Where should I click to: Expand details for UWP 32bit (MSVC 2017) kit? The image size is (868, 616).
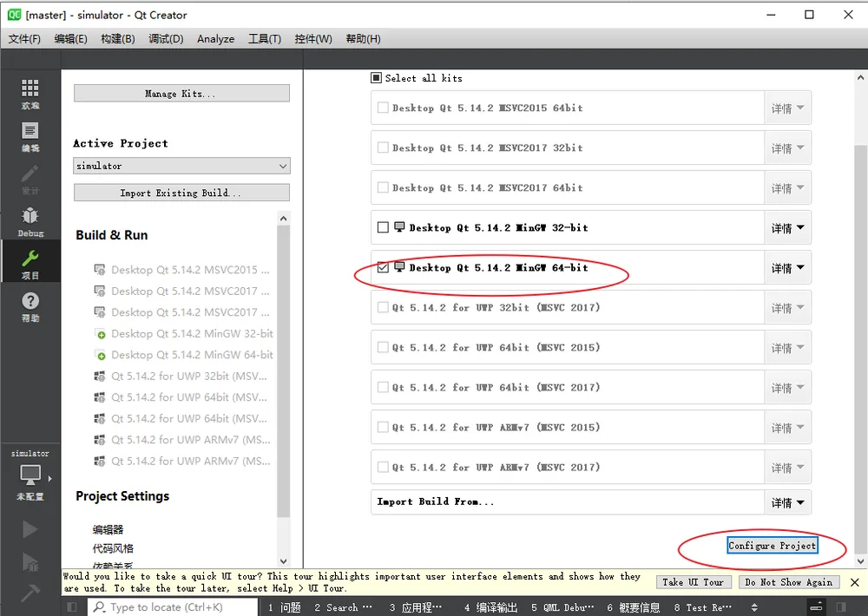[x=788, y=307]
